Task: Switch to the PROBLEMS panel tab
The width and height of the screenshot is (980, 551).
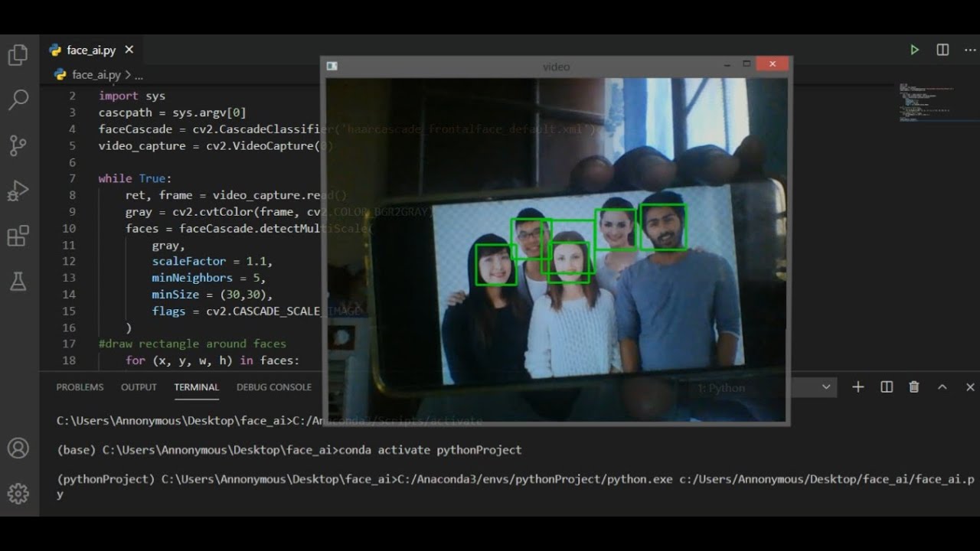Action: [80, 387]
